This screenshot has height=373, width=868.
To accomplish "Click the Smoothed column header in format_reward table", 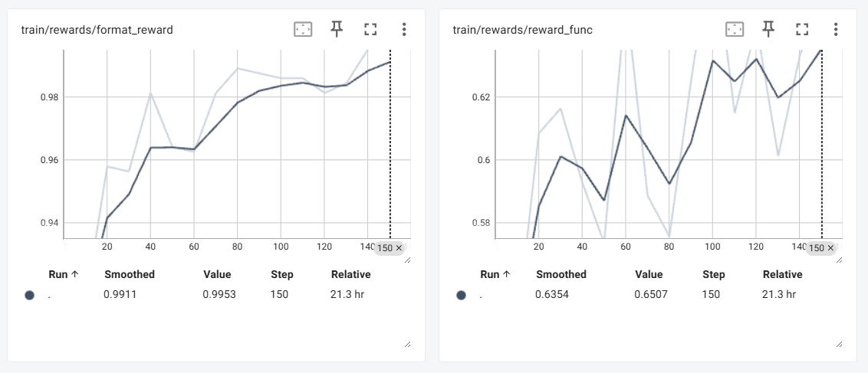I will (x=129, y=274).
